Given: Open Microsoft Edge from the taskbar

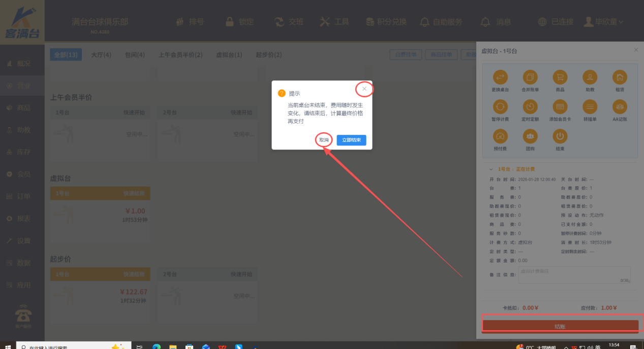Looking at the screenshot, I should click(x=156, y=346).
